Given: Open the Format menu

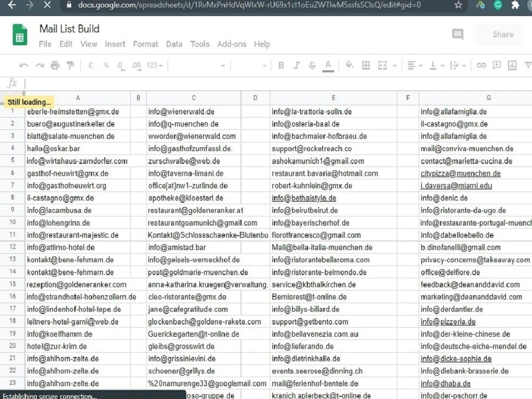Looking at the screenshot, I should click(x=145, y=44).
